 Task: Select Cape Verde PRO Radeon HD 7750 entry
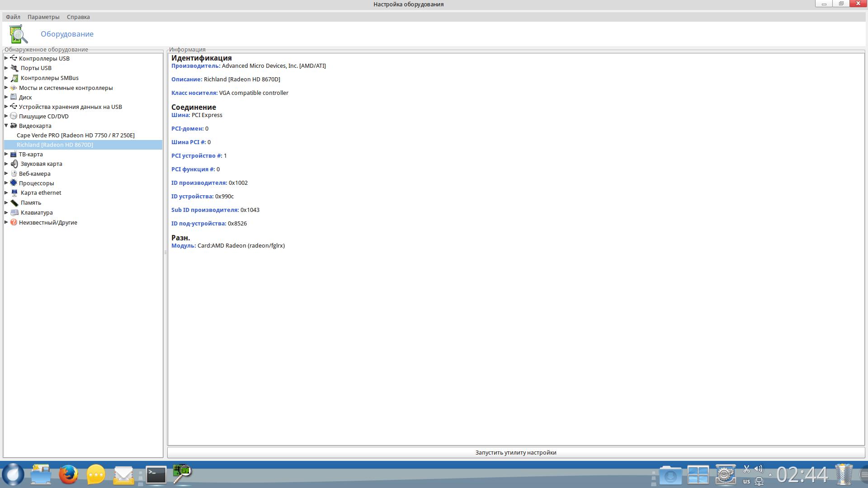tap(75, 135)
